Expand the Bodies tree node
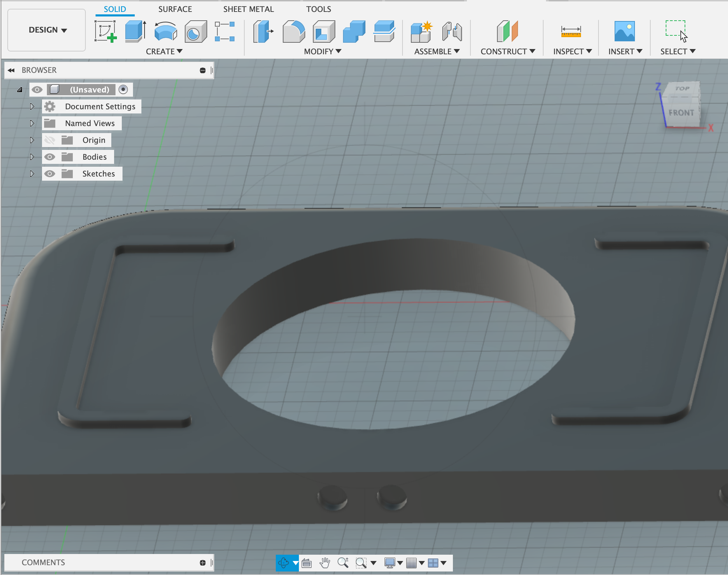 pyautogui.click(x=32, y=157)
